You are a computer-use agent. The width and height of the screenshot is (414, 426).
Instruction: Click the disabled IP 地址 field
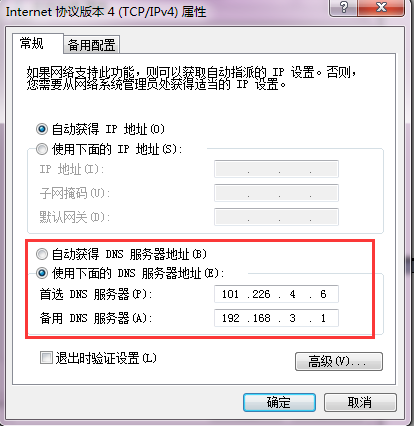pyautogui.click(x=276, y=169)
